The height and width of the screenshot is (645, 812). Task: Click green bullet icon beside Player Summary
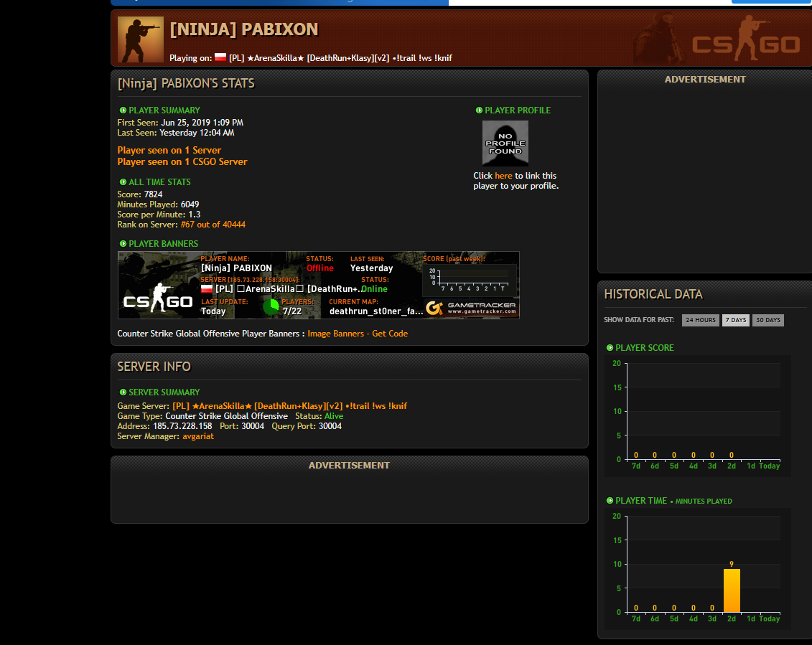click(123, 110)
